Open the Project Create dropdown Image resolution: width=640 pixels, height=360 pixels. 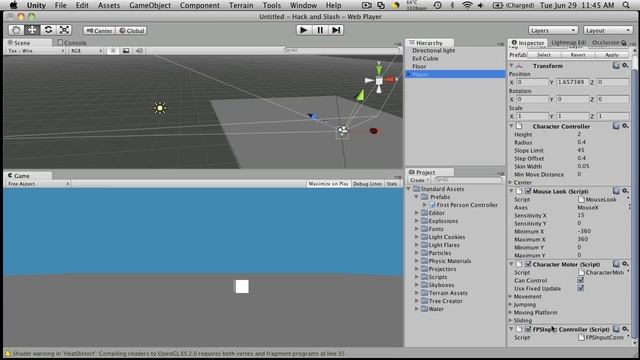[x=420, y=180]
